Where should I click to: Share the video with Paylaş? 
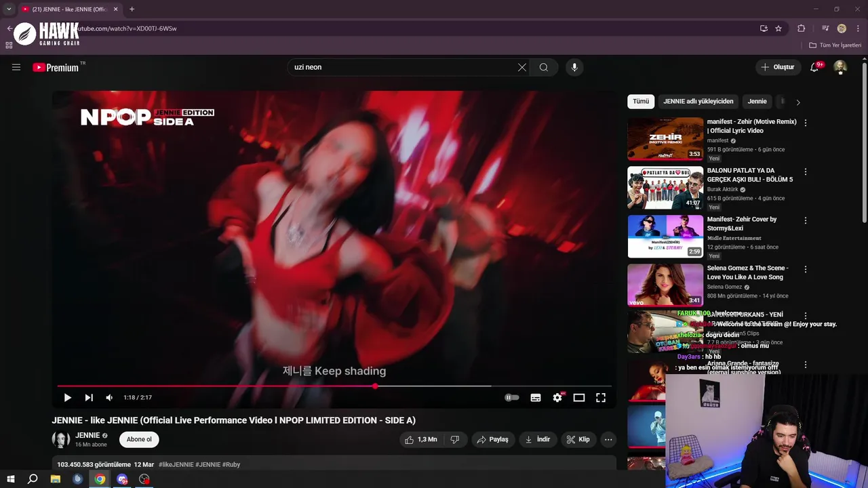tap(493, 439)
